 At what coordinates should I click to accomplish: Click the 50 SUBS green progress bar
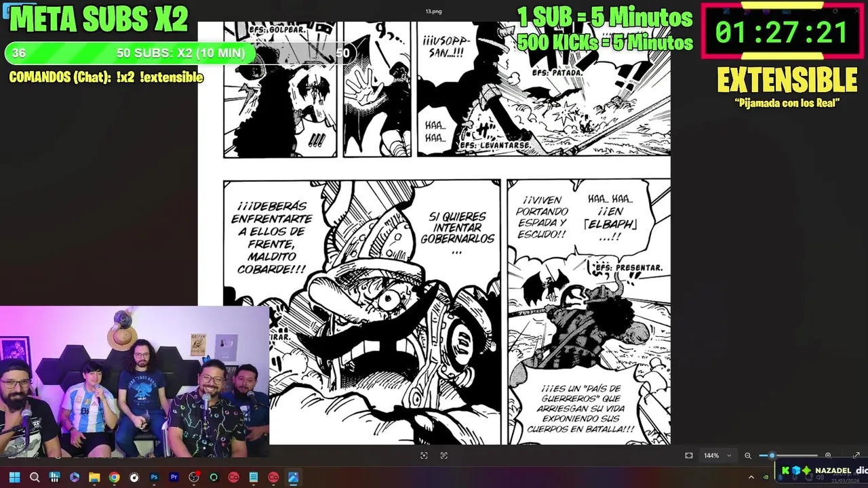180,53
